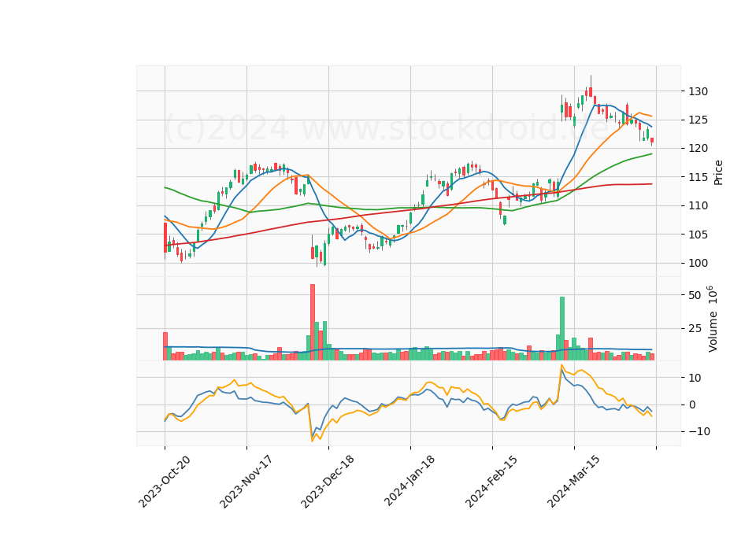Click the tallest red volume bar

point(313,323)
